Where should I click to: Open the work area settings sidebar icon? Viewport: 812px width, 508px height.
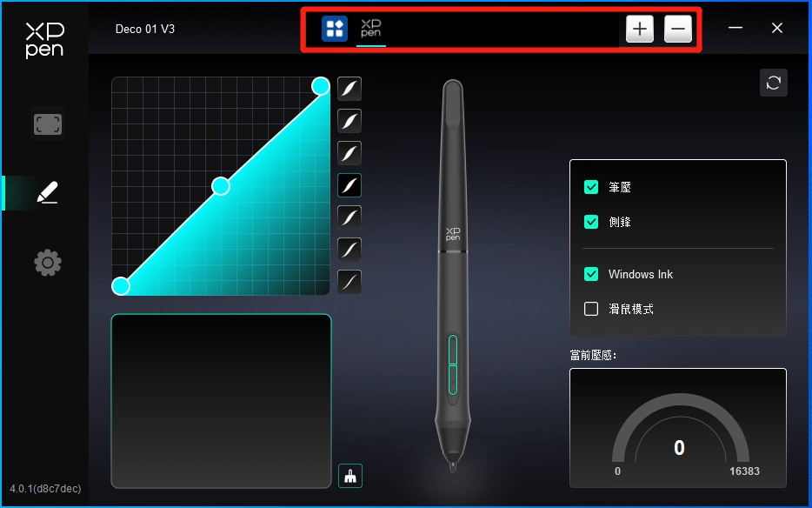click(48, 124)
